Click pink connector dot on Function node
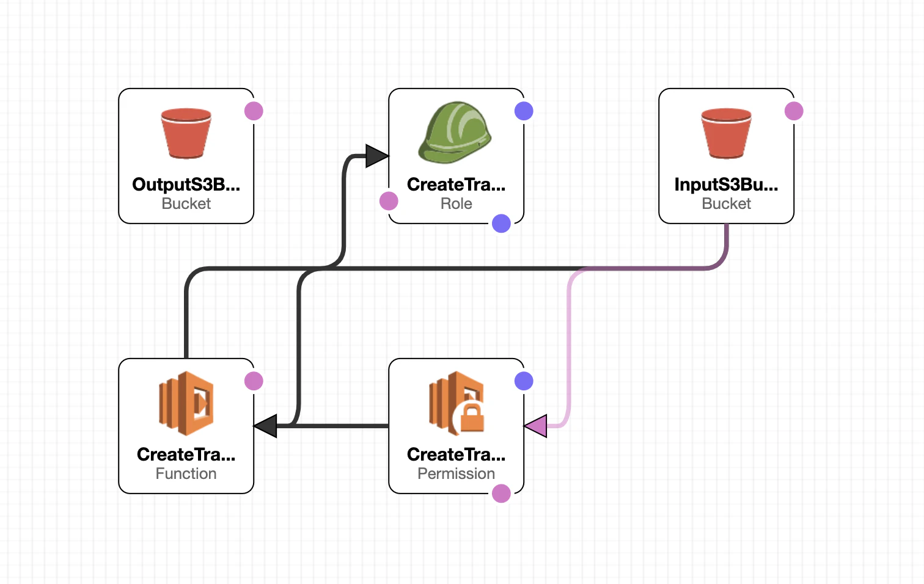Viewport: 924px width, 584px height. 254,381
